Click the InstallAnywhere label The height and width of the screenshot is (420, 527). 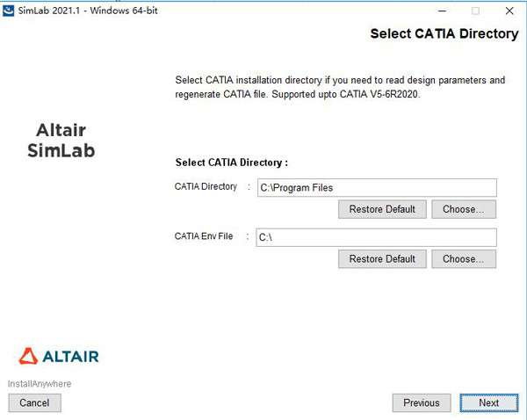tap(40, 384)
